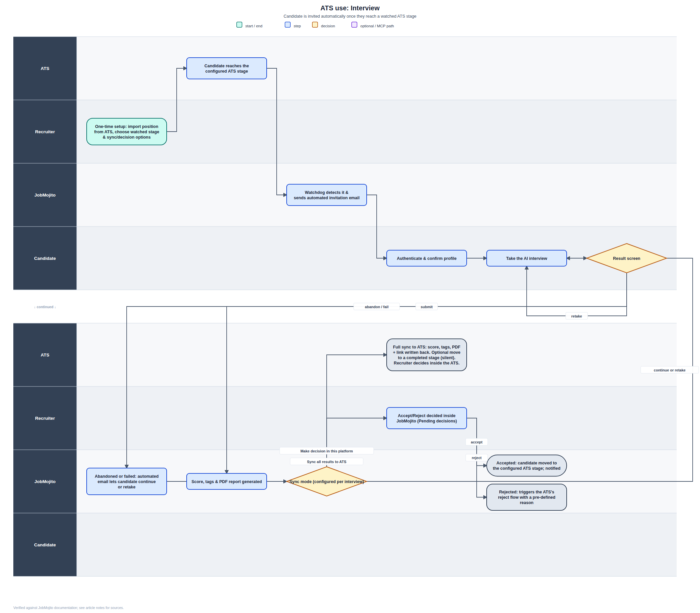The height and width of the screenshot is (613, 700).
Task: Select the 'Candidate reaches the configured ATS stage' box
Action: pos(227,68)
